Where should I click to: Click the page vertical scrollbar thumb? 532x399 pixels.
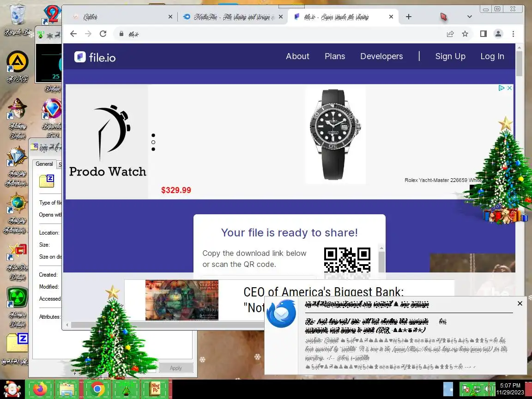click(519, 63)
